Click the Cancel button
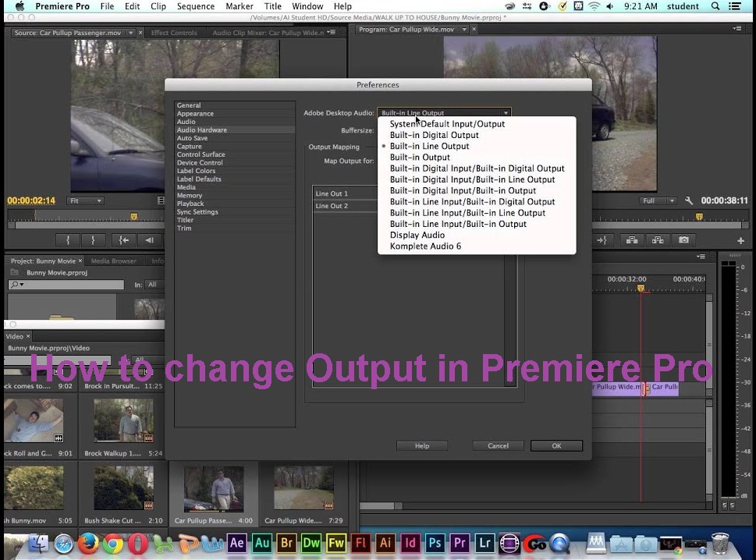This screenshot has width=756, height=560. coord(497,445)
